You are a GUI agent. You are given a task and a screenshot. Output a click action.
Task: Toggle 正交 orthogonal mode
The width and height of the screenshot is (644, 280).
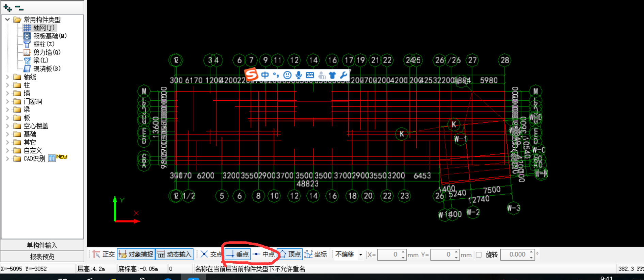[x=103, y=254]
